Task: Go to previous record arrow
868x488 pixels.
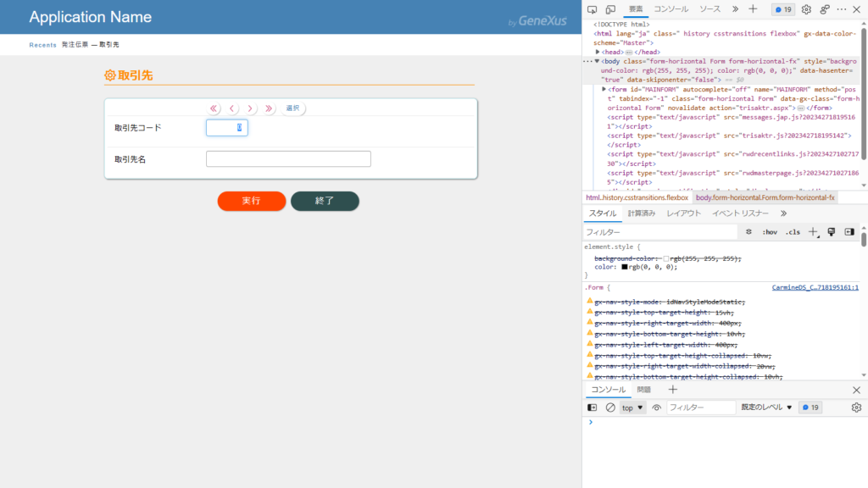Action: coord(232,108)
